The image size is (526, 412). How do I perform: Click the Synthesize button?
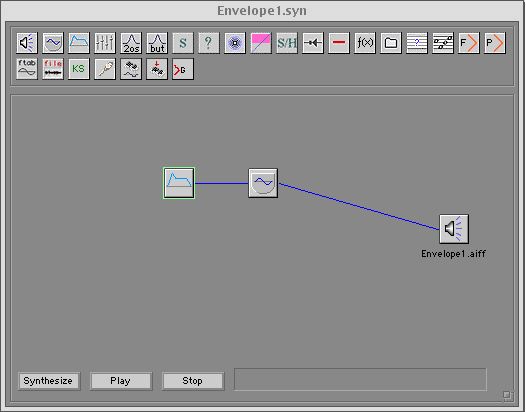(x=49, y=381)
